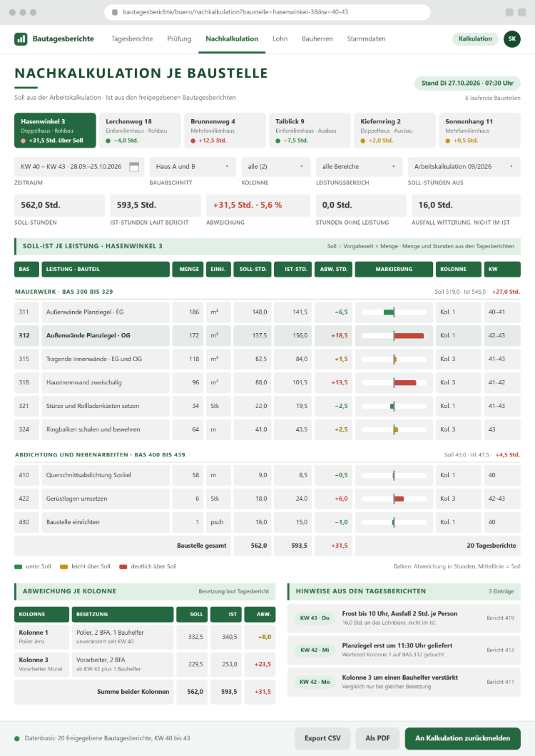
Task: Open the calendar icon in Zeitraum field
Action: pos(134,167)
